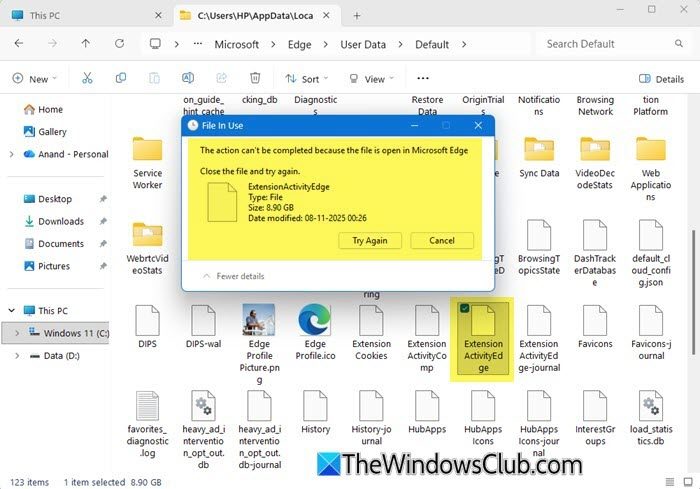Select the Web Applications folder

(x=650, y=169)
